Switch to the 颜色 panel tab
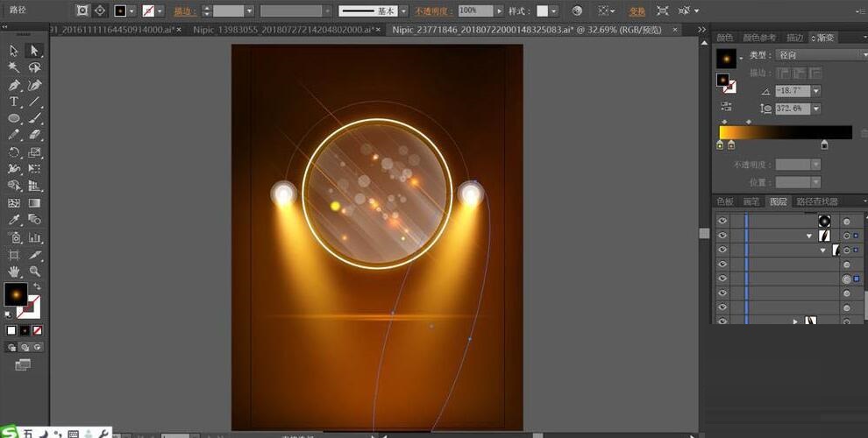Screen dimensions: 868x438 (x=724, y=38)
